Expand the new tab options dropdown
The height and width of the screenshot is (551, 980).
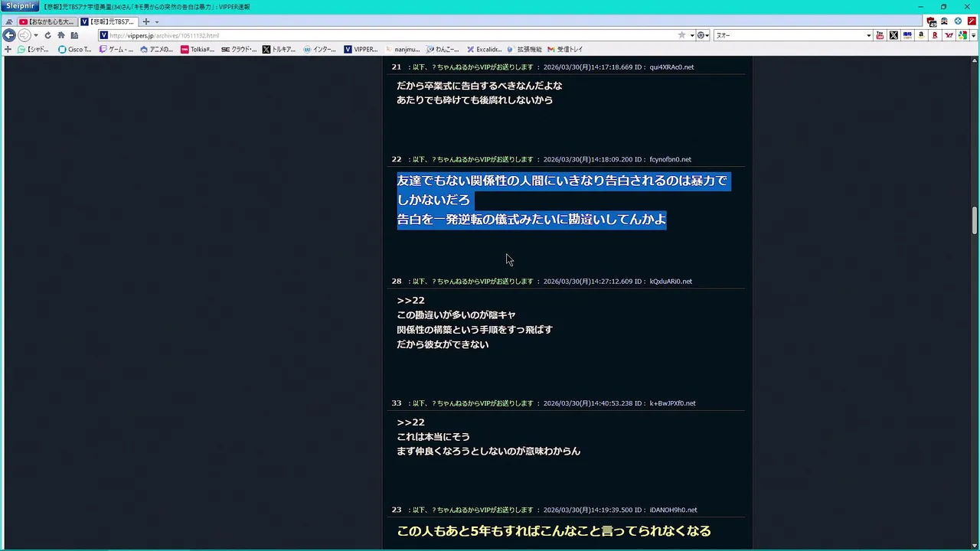[157, 22]
